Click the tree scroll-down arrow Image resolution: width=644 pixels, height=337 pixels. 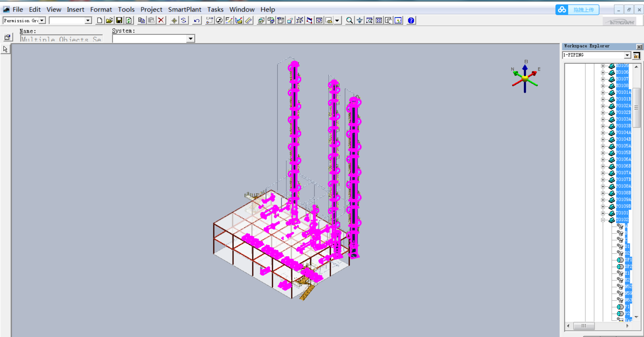[x=636, y=317]
